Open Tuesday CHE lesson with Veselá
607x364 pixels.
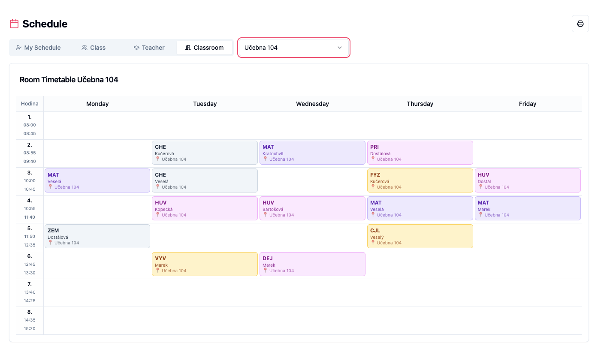tap(205, 180)
